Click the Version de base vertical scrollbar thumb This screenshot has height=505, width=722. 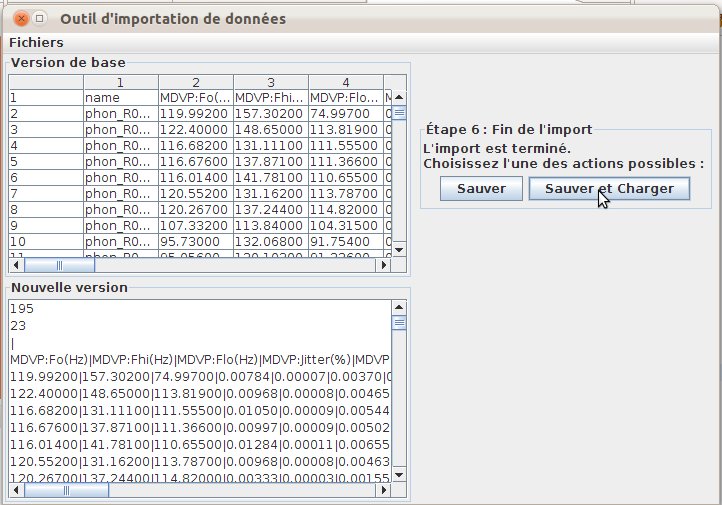(398, 112)
